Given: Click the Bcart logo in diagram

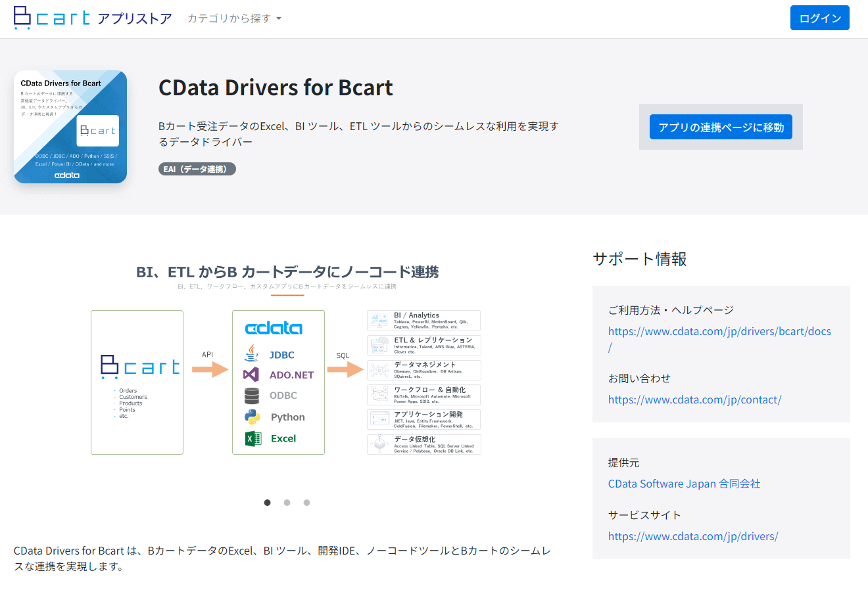Looking at the screenshot, I should point(140,367).
